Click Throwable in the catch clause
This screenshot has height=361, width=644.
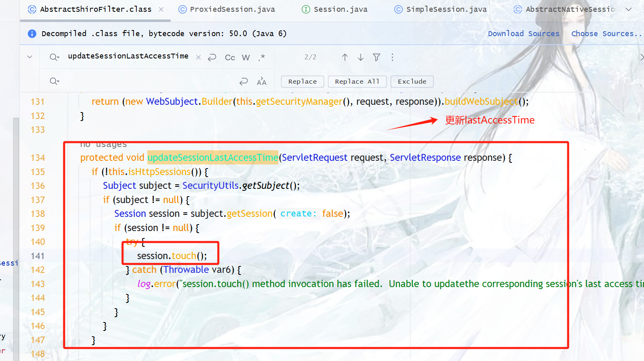pyautogui.click(x=186, y=270)
